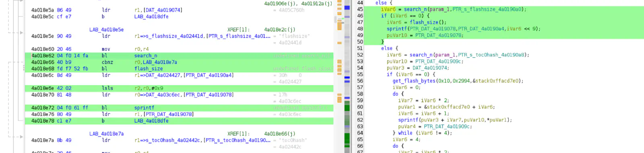644x153 pixels.
Task: Select highlighted iVar6 variable on line 45
Action: pos(388,9)
